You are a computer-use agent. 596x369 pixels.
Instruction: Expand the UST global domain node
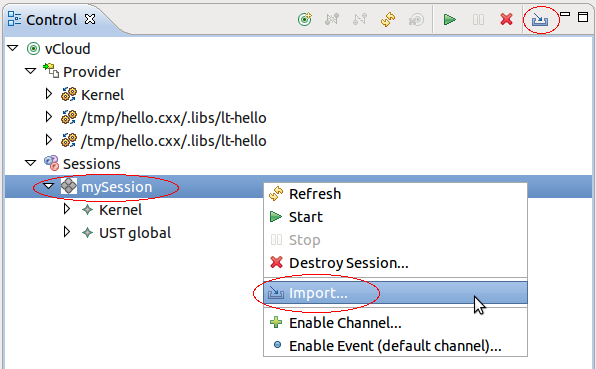tap(67, 232)
